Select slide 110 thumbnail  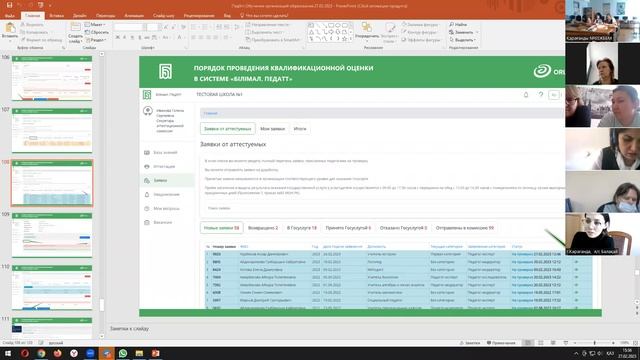pyautogui.click(x=52, y=287)
